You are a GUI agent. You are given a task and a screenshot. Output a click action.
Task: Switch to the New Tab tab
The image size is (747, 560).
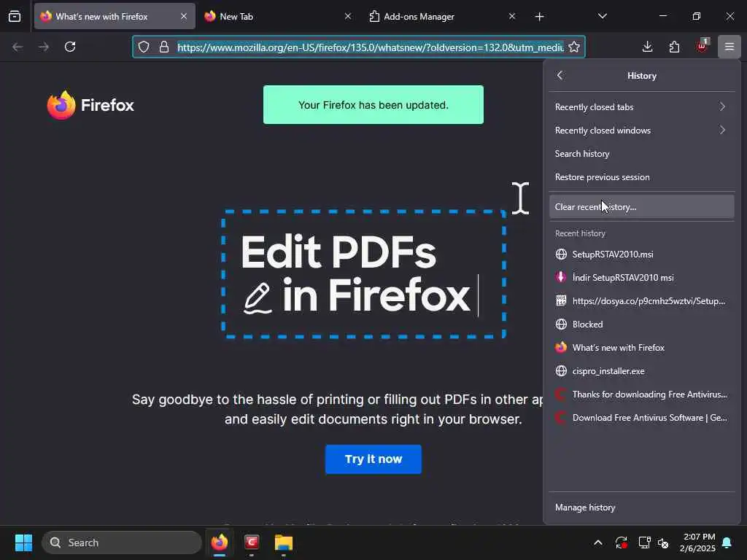tap(279, 16)
